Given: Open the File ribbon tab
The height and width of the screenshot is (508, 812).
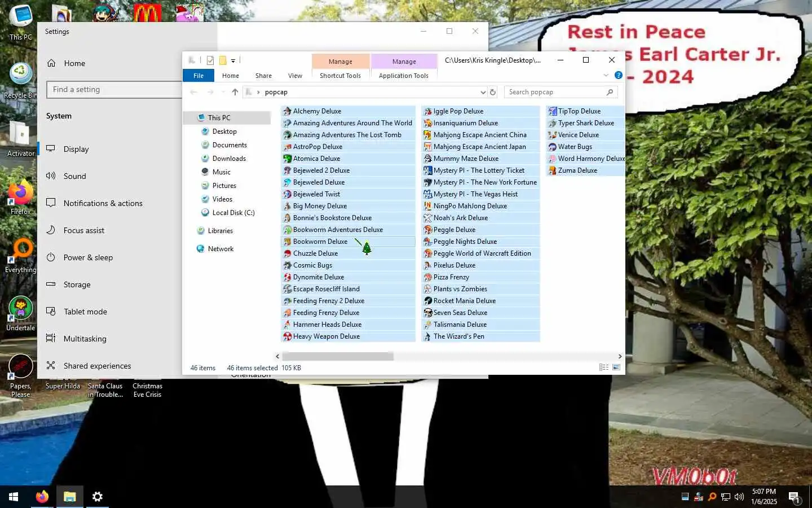Looking at the screenshot, I should point(198,76).
